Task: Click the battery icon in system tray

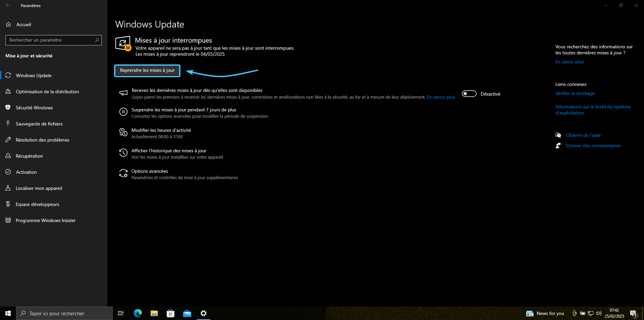Action: 583,313
